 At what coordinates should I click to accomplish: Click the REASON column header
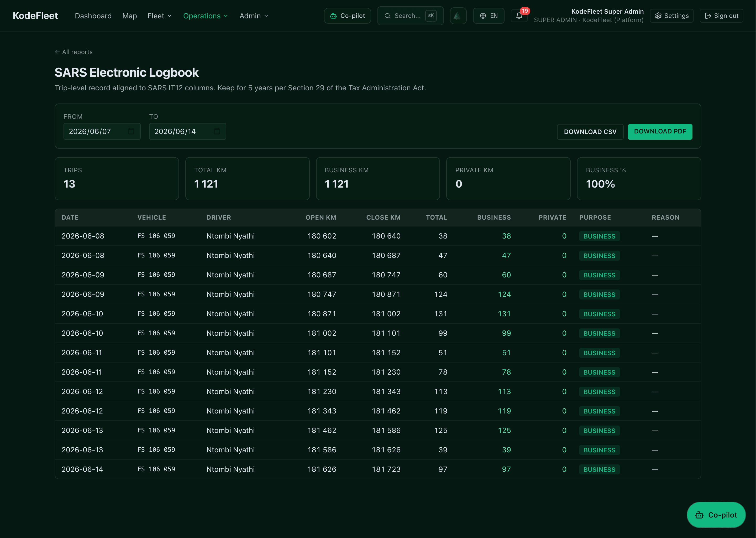click(x=665, y=217)
